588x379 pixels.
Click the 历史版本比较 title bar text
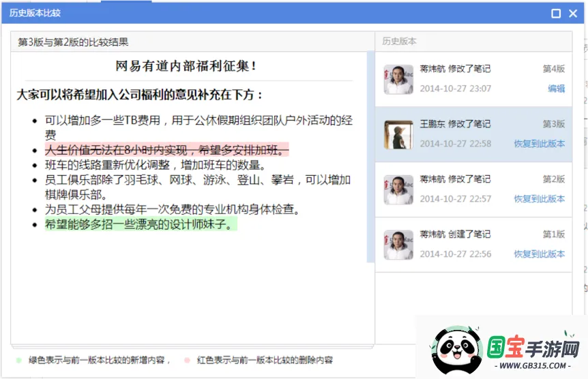[35, 13]
